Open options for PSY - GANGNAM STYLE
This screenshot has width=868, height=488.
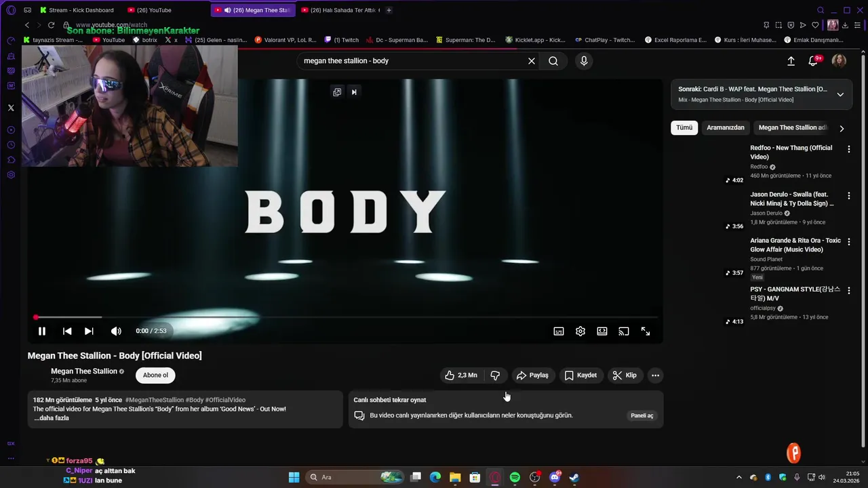coord(848,290)
